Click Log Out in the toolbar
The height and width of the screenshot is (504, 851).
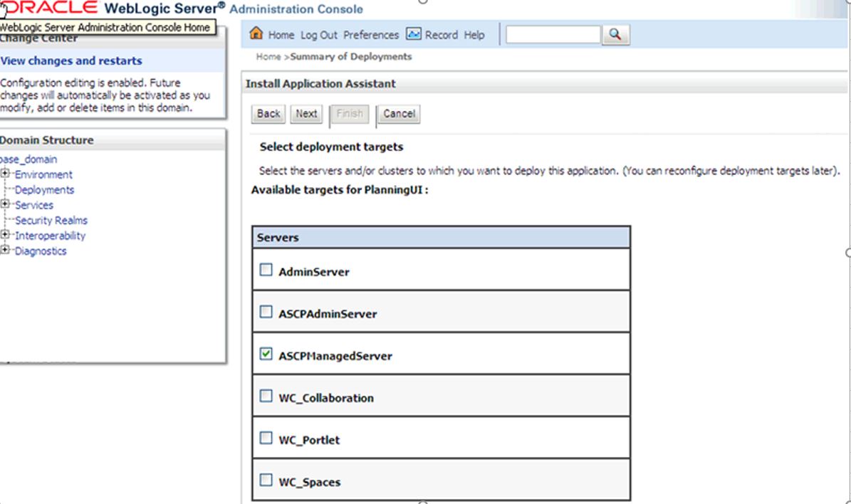click(319, 36)
